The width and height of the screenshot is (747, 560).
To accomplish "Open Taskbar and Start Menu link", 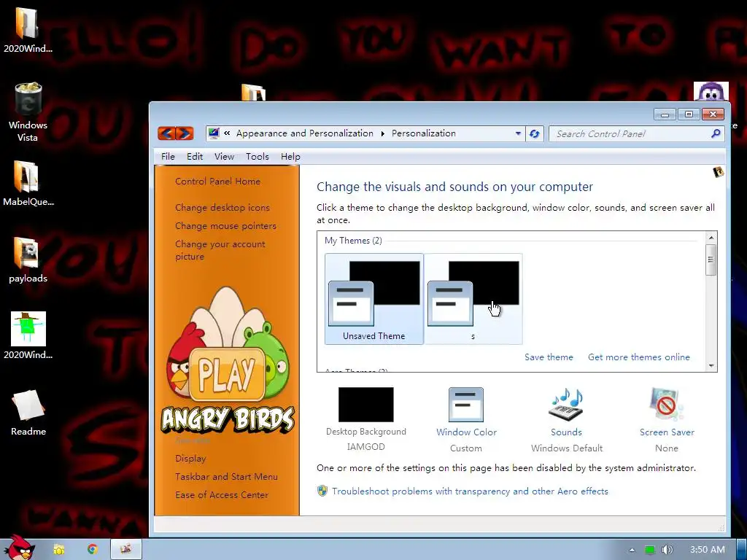I will [x=226, y=477].
